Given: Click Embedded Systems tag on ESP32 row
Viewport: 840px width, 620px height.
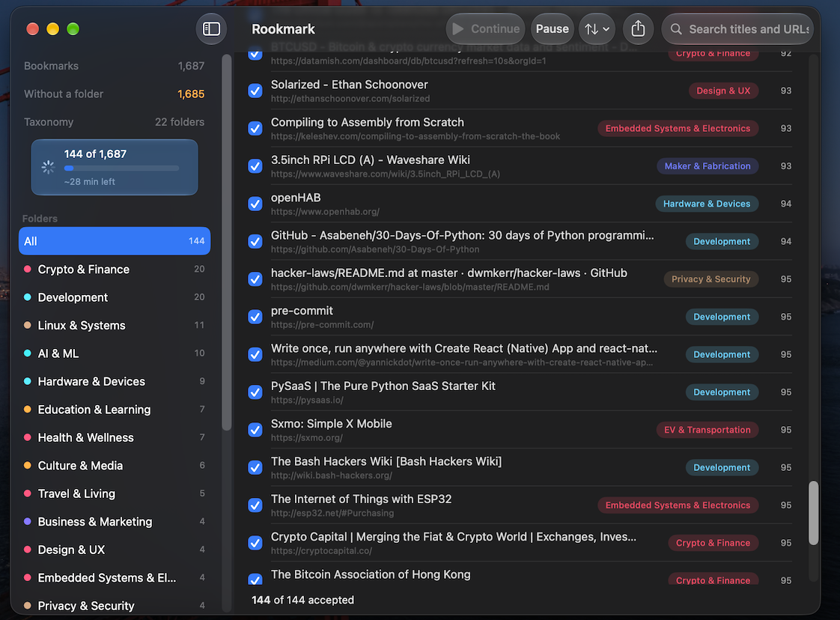Looking at the screenshot, I should pyautogui.click(x=678, y=505).
